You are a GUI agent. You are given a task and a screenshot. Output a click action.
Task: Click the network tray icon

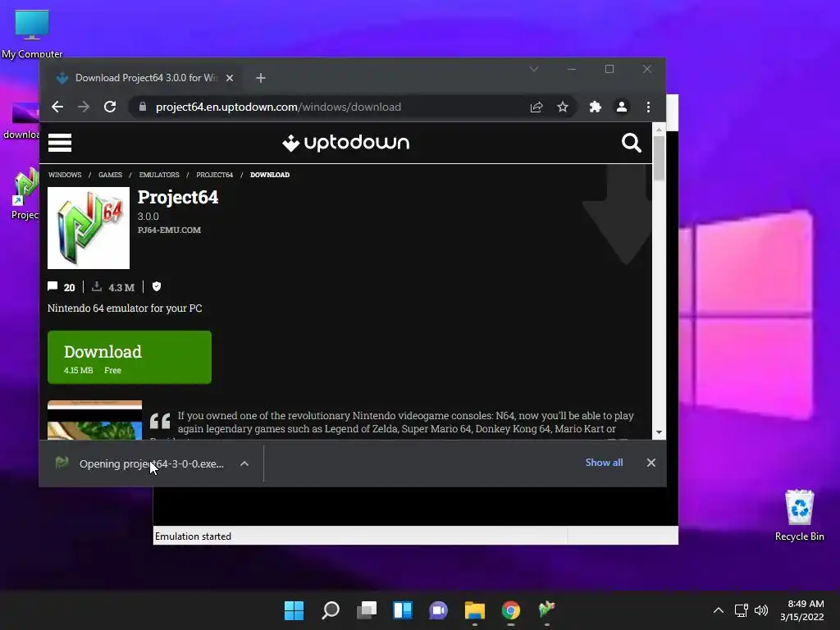click(x=741, y=610)
